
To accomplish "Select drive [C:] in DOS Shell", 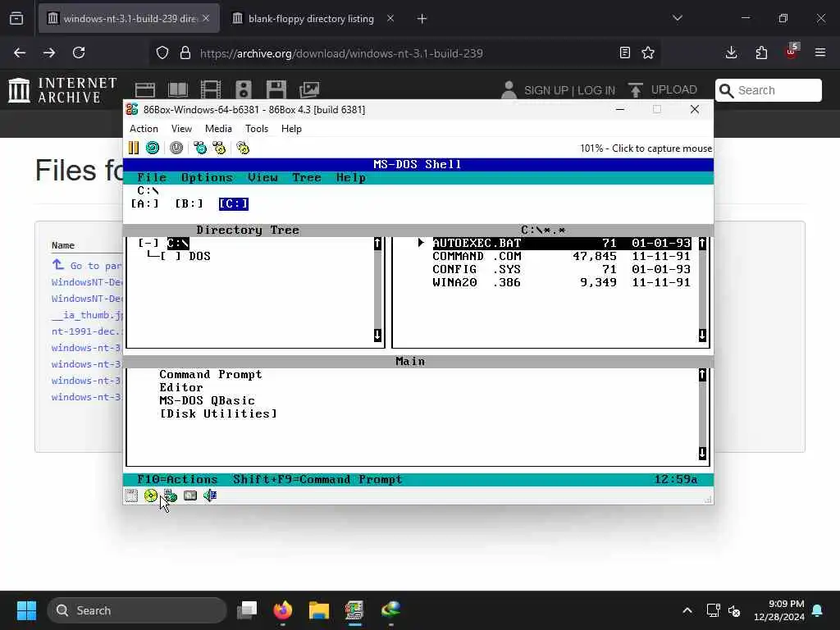I will (234, 203).
